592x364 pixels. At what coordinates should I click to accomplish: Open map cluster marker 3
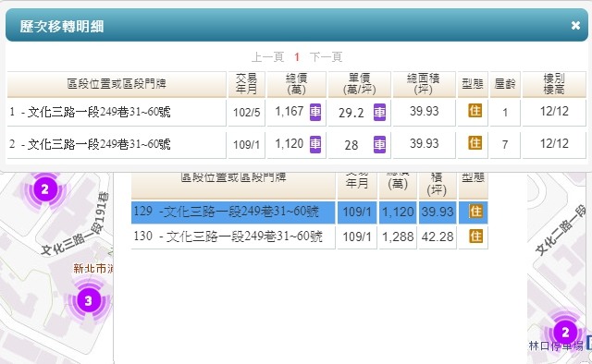(x=89, y=300)
